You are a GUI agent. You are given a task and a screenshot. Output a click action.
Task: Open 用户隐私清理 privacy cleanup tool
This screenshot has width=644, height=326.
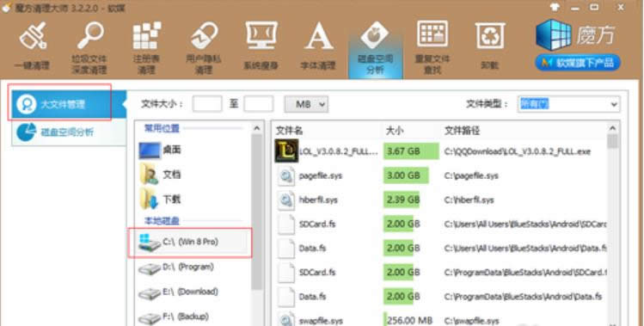[x=204, y=47]
